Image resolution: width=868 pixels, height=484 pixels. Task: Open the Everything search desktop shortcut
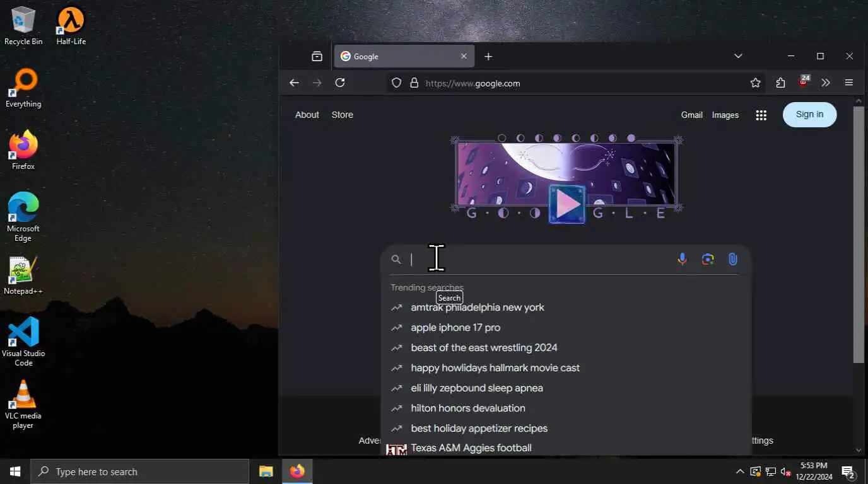[x=23, y=88]
